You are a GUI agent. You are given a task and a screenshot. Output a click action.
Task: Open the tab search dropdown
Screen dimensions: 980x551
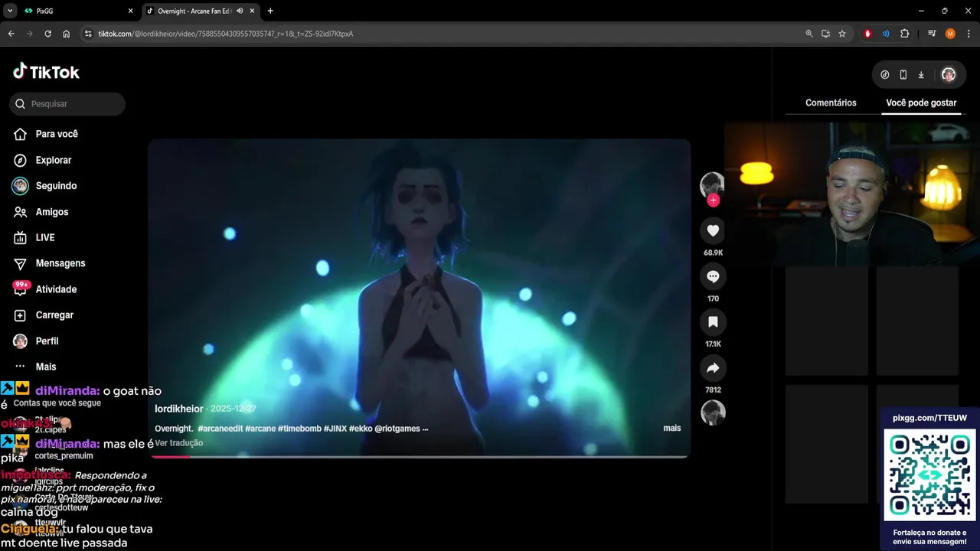point(10,11)
